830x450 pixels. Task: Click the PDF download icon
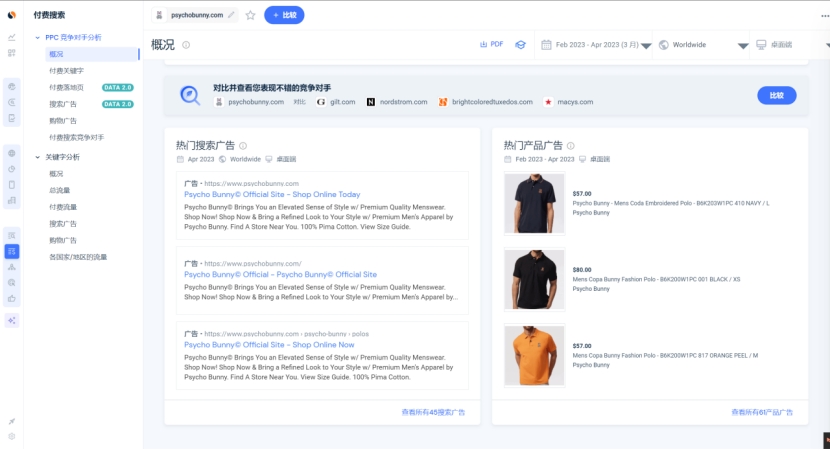(x=491, y=45)
